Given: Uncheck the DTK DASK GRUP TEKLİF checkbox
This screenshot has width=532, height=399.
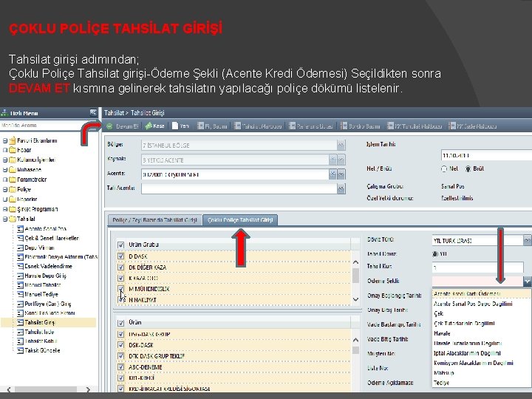Looking at the screenshot, I should tap(120, 356).
